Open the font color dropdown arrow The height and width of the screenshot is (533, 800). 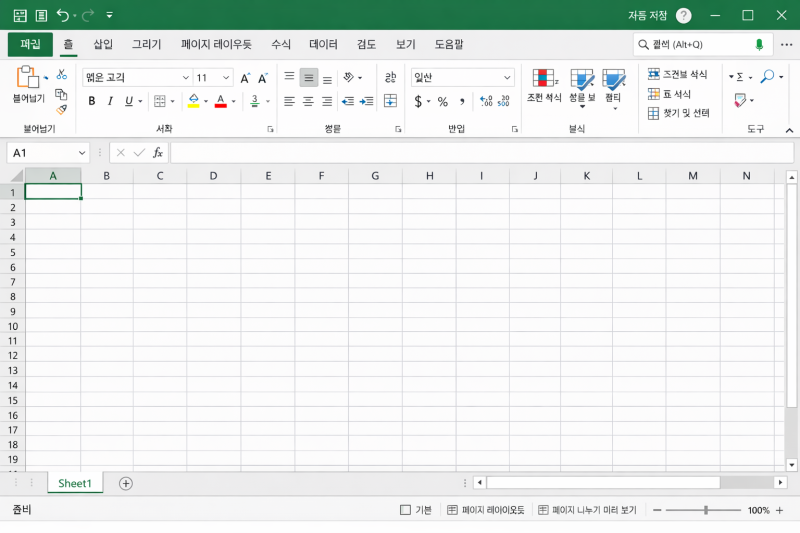(x=234, y=101)
